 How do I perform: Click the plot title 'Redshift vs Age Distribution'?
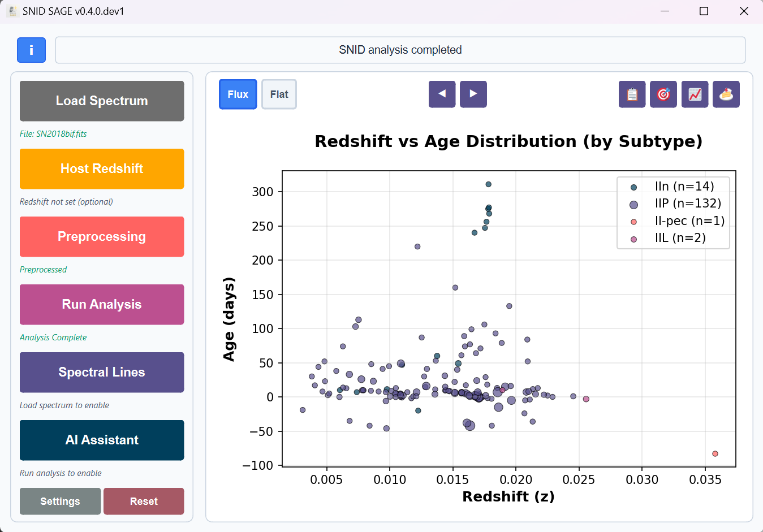508,141
